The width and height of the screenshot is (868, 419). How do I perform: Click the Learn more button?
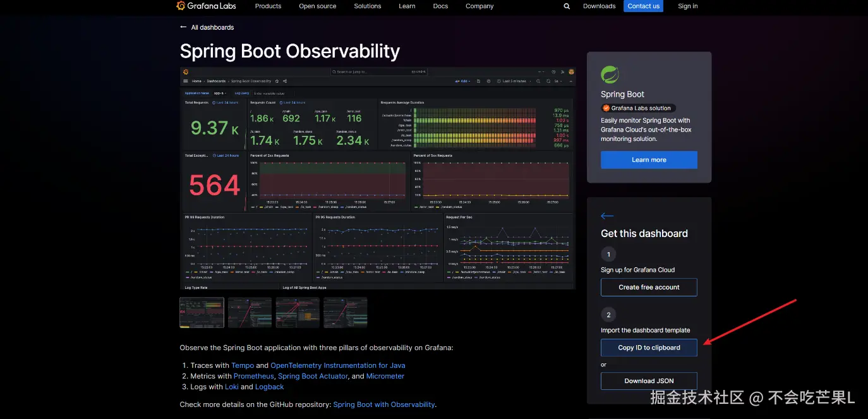point(649,160)
